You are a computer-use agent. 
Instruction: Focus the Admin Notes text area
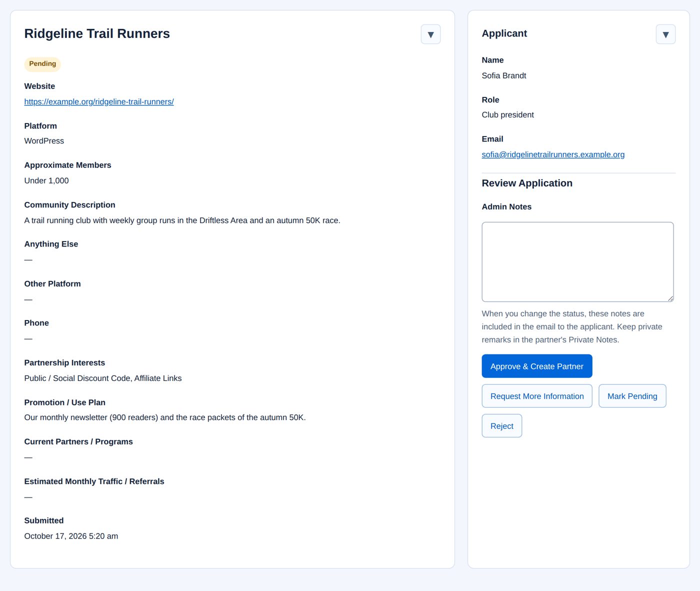coord(577,262)
